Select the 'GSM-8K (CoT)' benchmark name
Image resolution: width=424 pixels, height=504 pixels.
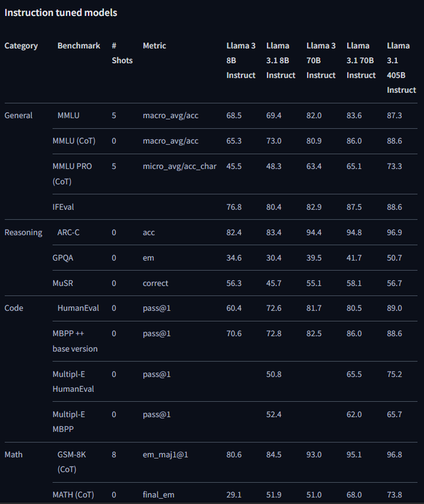point(72,462)
